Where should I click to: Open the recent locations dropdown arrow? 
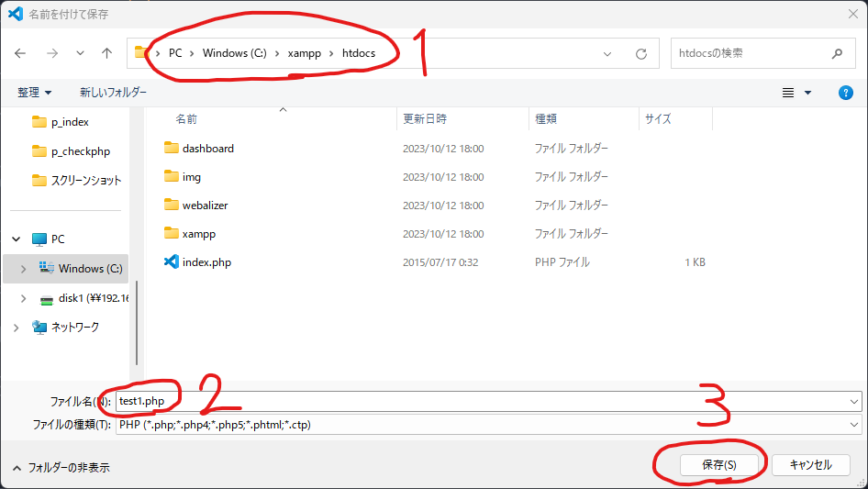[x=80, y=53]
